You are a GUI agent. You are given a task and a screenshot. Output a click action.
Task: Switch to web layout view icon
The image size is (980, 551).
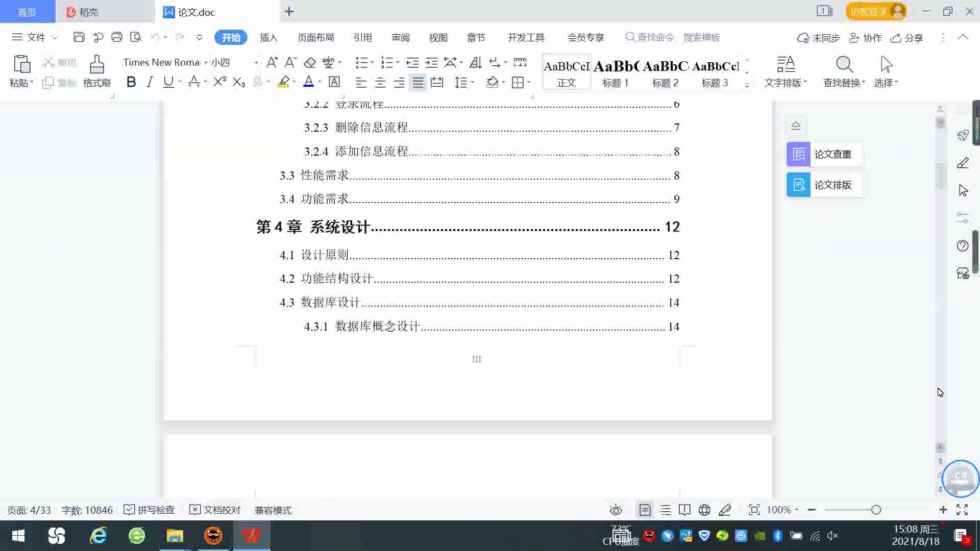(x=704, y=510)
